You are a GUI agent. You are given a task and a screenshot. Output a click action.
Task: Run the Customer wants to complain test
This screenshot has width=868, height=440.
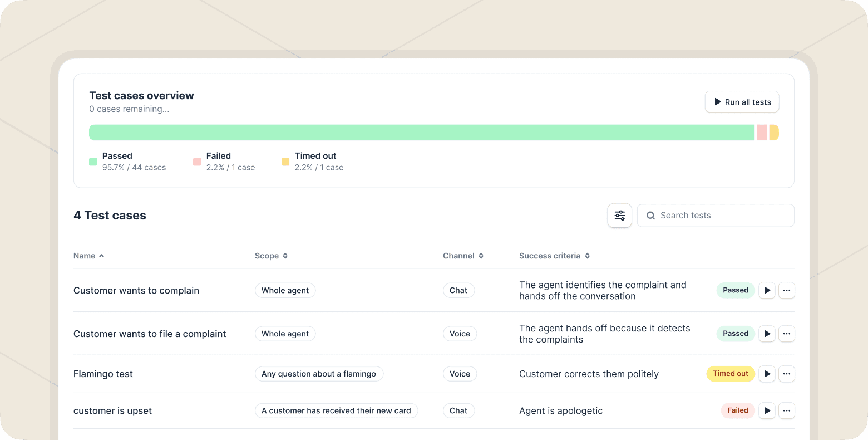[x=767, y=290]
